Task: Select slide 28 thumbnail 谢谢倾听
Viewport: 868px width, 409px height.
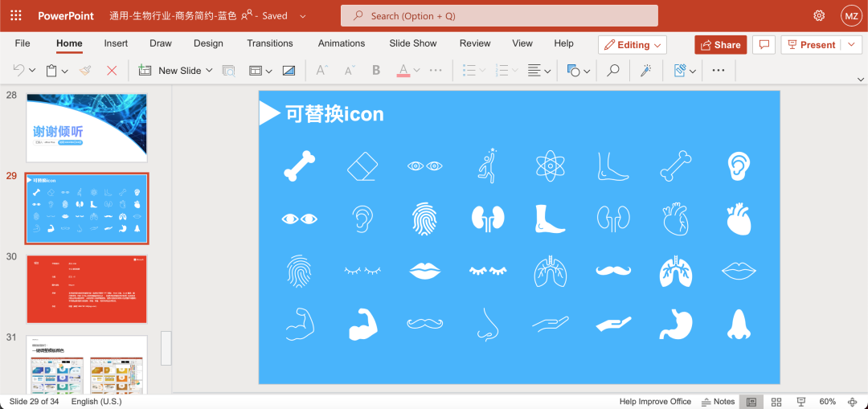Action: 87,127
